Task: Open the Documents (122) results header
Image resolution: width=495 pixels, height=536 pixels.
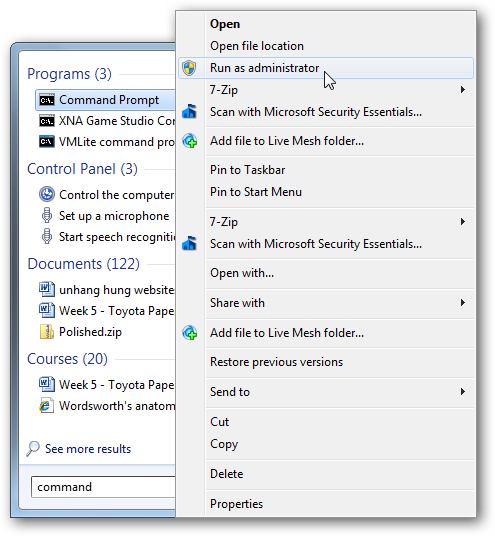Action: 83,264
